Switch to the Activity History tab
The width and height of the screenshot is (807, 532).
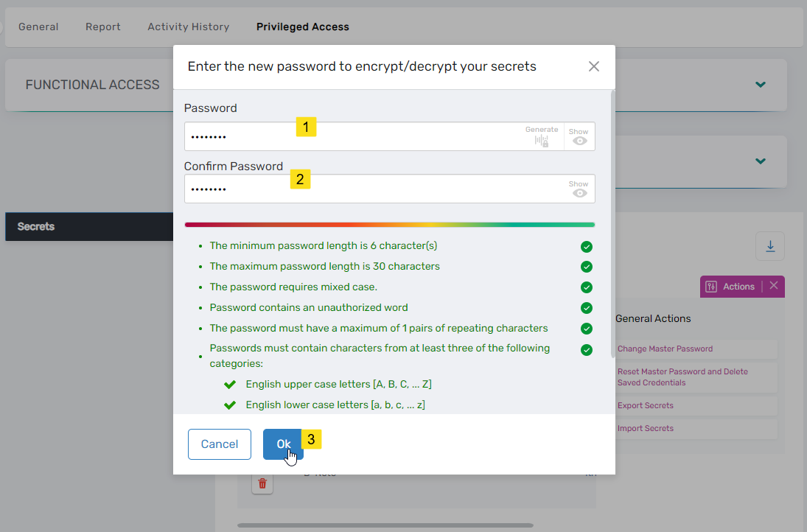188,27
